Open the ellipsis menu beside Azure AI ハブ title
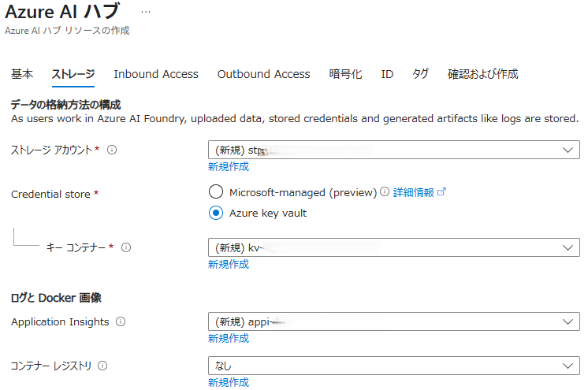The image size is (588, 390). click(146, 12)
